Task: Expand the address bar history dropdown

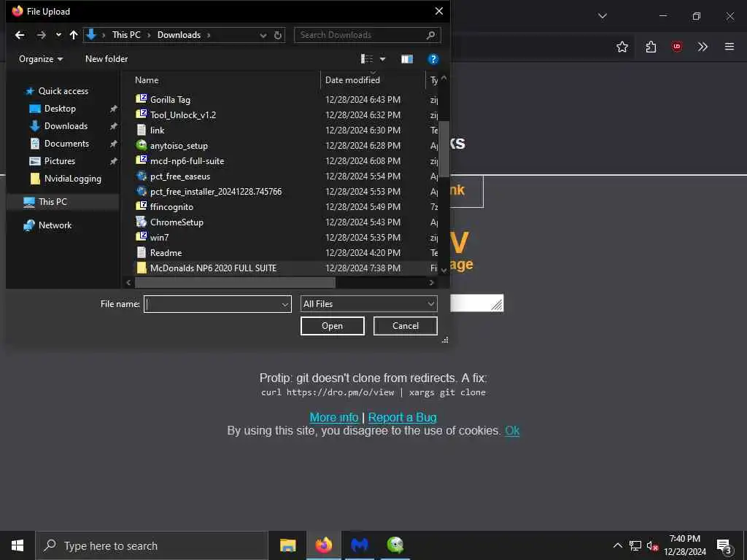Action: (x=263, y=35)
